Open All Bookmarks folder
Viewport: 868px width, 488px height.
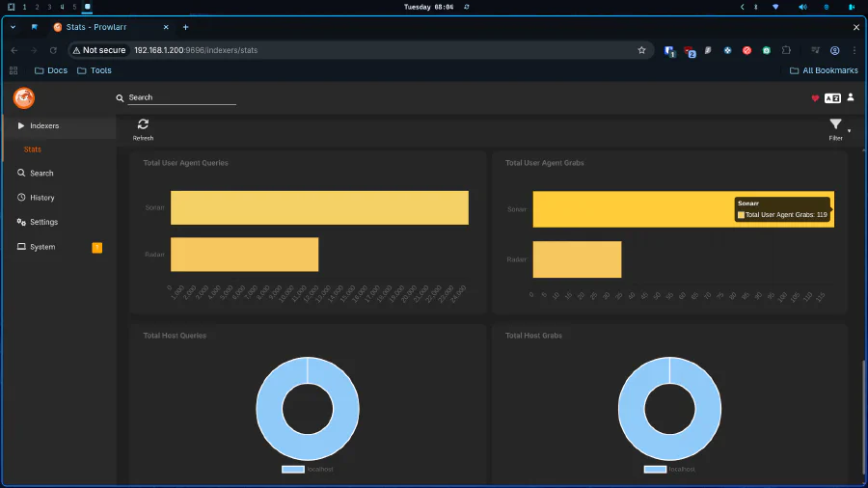pyautogui.click(x=823, y=70)
